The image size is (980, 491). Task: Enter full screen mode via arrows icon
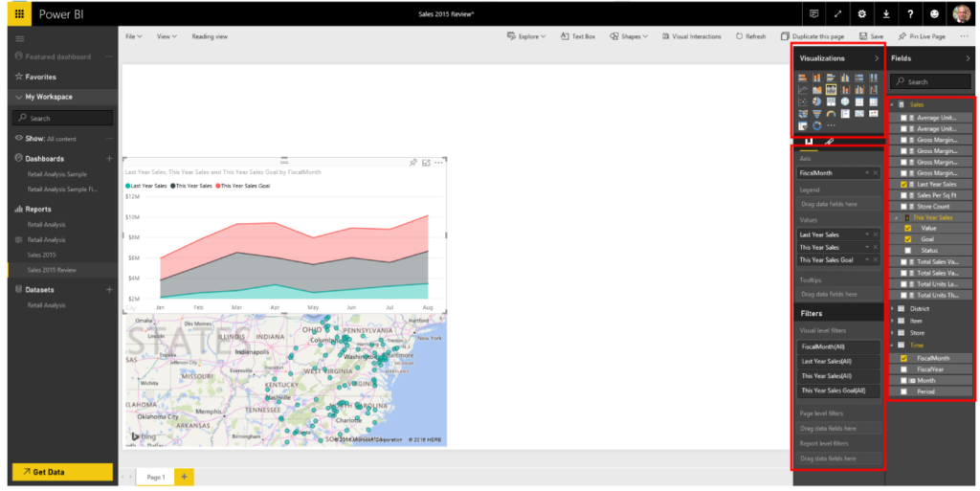click(x=837, y=13)
